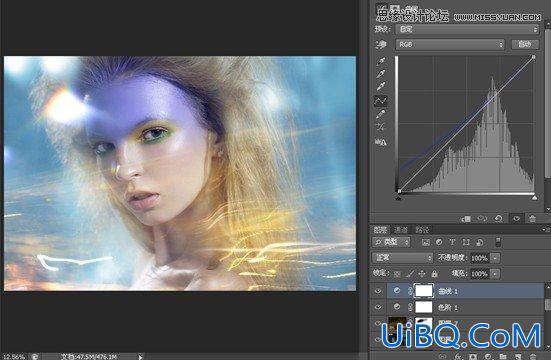This screenshot has width=551, height=360.
Task: Click the histogram warning recalculate icon
Action: [x=381, y=142]
